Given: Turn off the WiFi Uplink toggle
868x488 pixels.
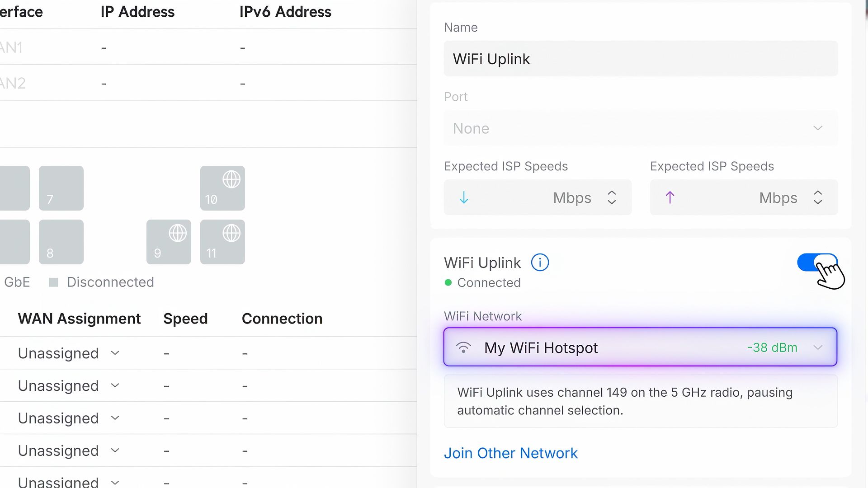Looking at the screenshot, I should [x=817, y=263].
